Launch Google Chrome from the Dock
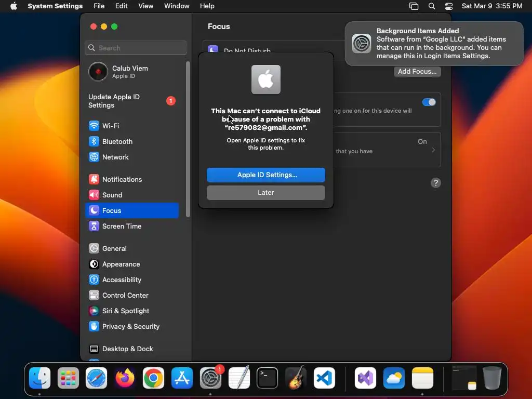The height and width of the screenshot is (399, 532). coord(153,378)
